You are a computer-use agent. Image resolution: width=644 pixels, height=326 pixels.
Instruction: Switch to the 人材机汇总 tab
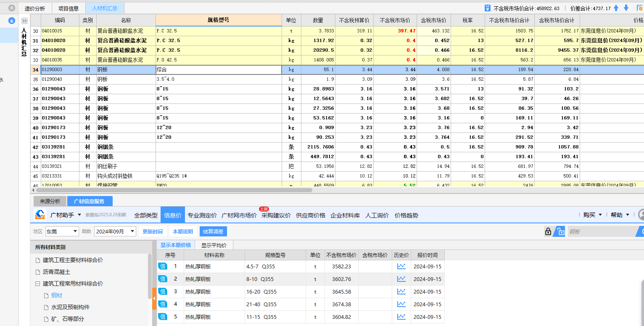(105, 8)
